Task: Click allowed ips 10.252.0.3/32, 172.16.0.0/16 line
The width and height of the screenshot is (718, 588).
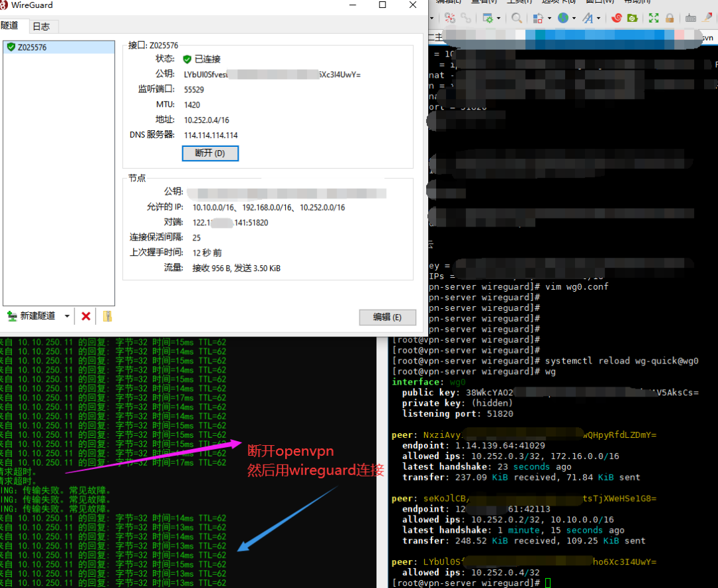Action: coord(511,456)
